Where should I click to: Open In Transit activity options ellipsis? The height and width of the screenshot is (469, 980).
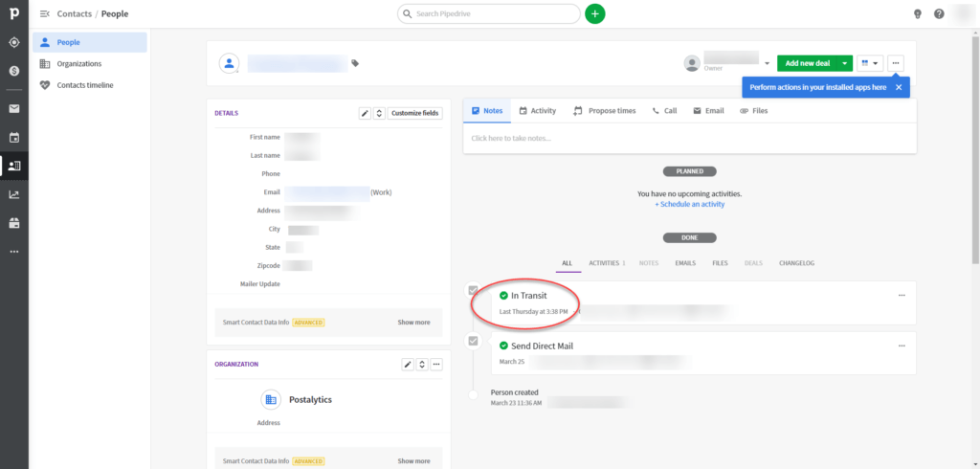pos(902,295)
